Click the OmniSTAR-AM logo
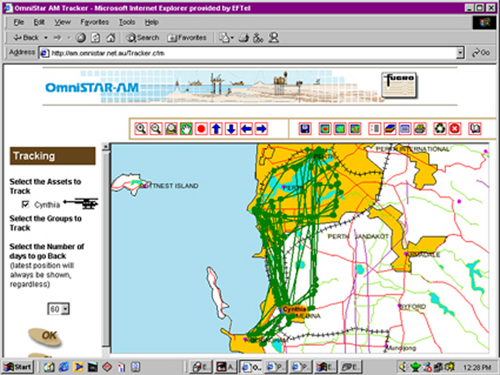 pyautogui.click(x=92, y=88)
